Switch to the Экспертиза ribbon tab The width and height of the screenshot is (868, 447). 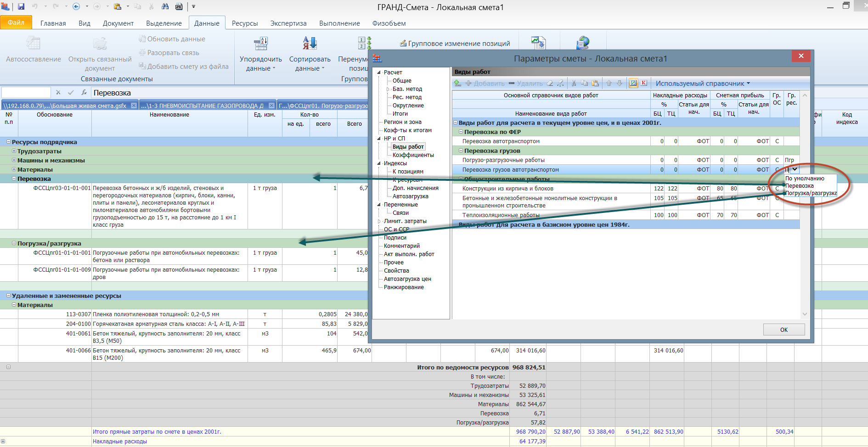tap(288, 23)
